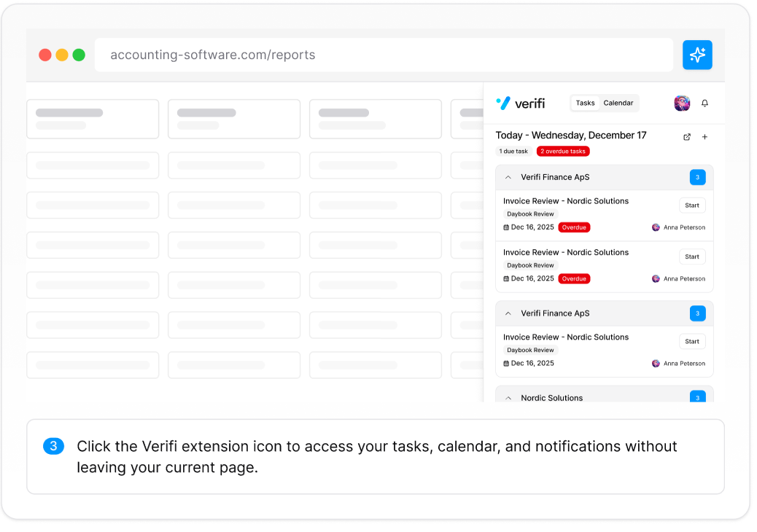This screenshot has height=532, width=757.
Task: Click the Verifi logo
Action: (521, 103)
